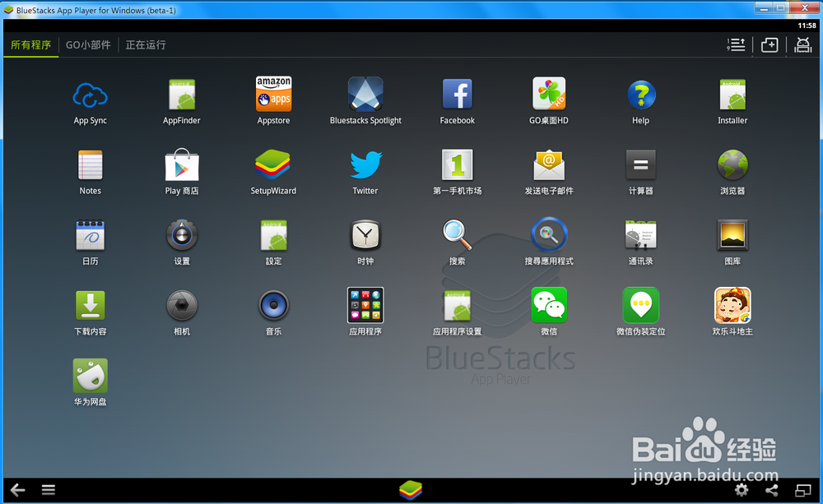Open 应用程序设置 app settings
The height and width of the screenshot is (504, 823).
click(457, 306)
